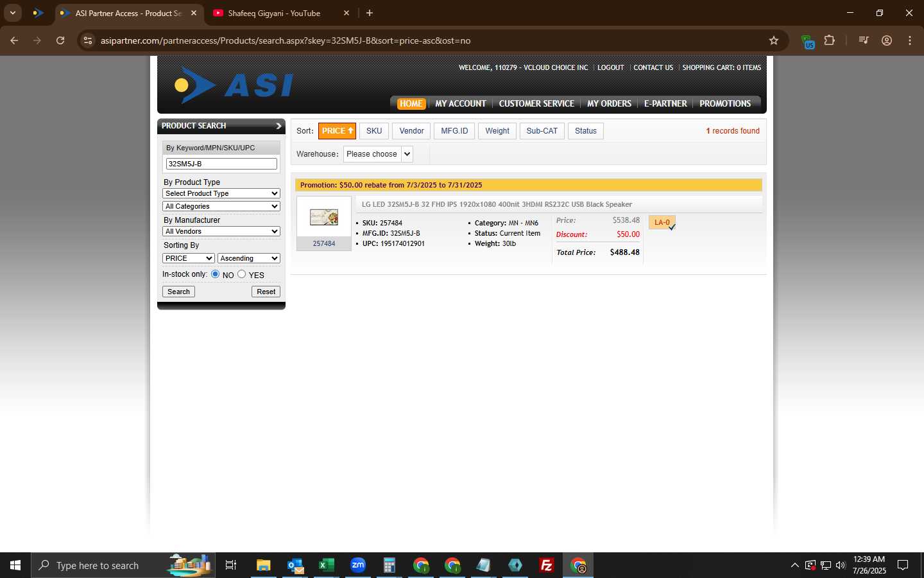Click the CONTACT US link
The image size is (924, 578).
(x=653, y=67)
